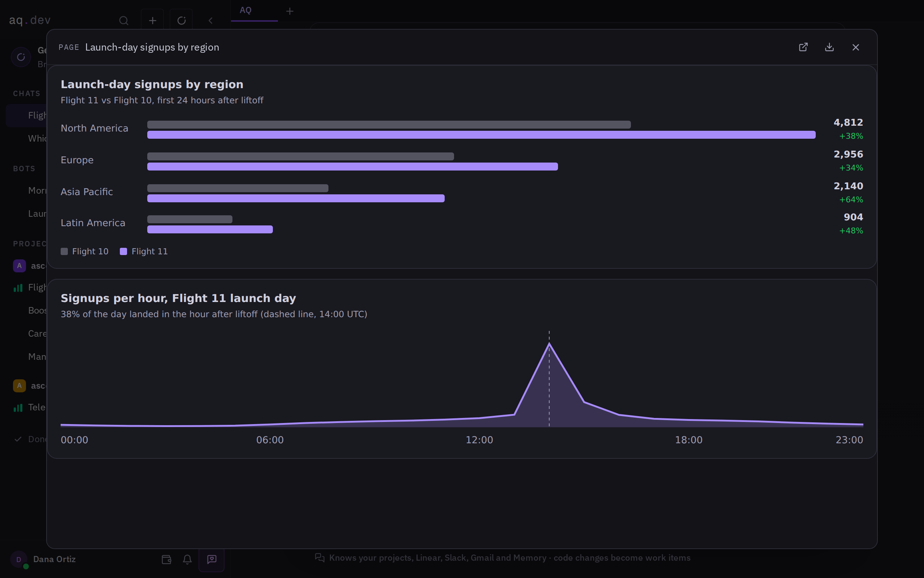Click the 14:00 liftoff dashed line marker
This screenshot has height=578, width=924.
point(549,379)
